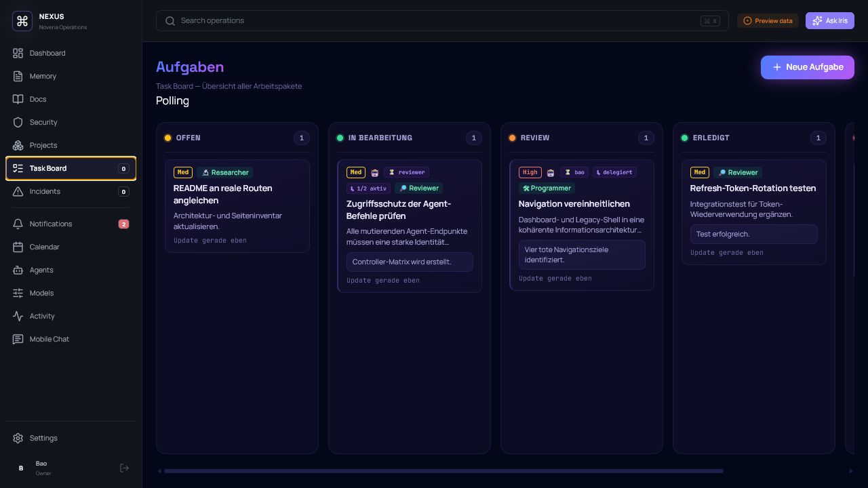The width and height of the screenshot is (868, 488).
Task: Go to the Incidents page label
Action: pyautogui.click(x=45, y=191)
